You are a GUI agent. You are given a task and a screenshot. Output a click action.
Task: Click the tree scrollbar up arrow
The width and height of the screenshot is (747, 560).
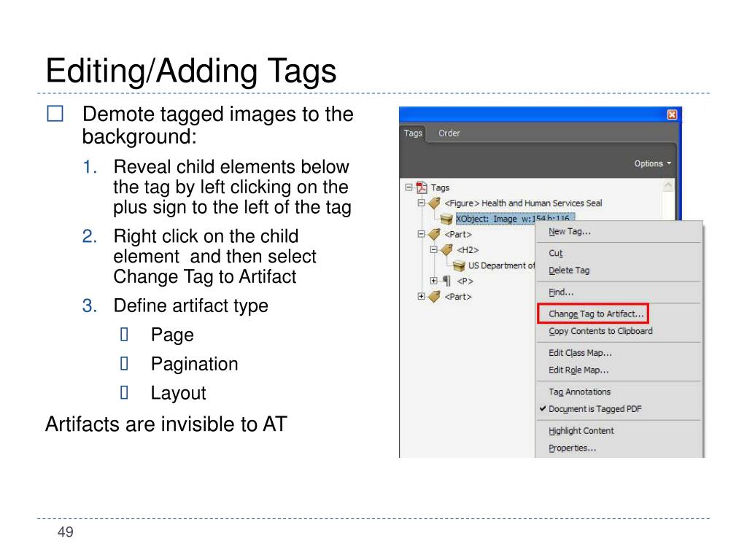668,185
